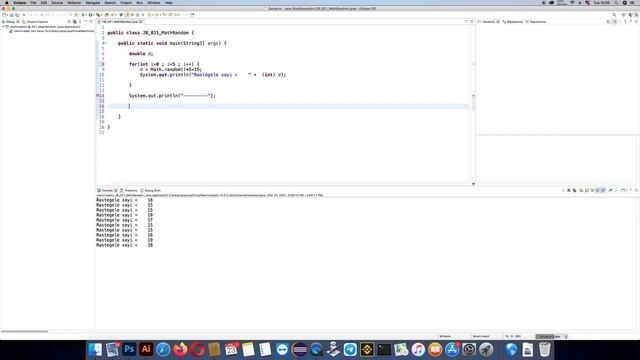Open the Navigate menu
640x360 pixels.
point(93,2)
